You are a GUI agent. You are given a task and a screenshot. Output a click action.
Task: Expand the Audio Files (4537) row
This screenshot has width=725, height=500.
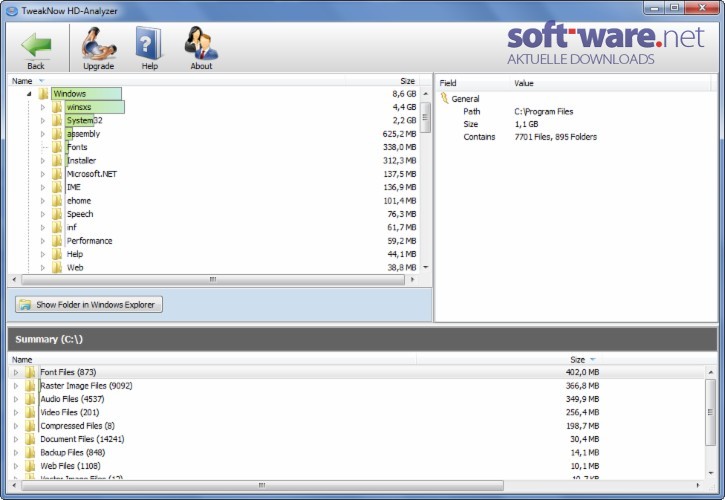16,399
